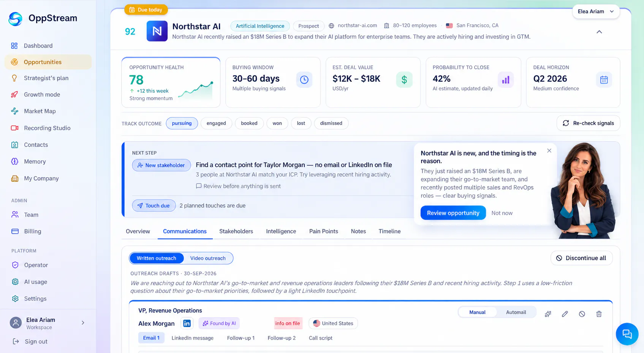
Task: Click Re-check signals button
Action: 588,123
